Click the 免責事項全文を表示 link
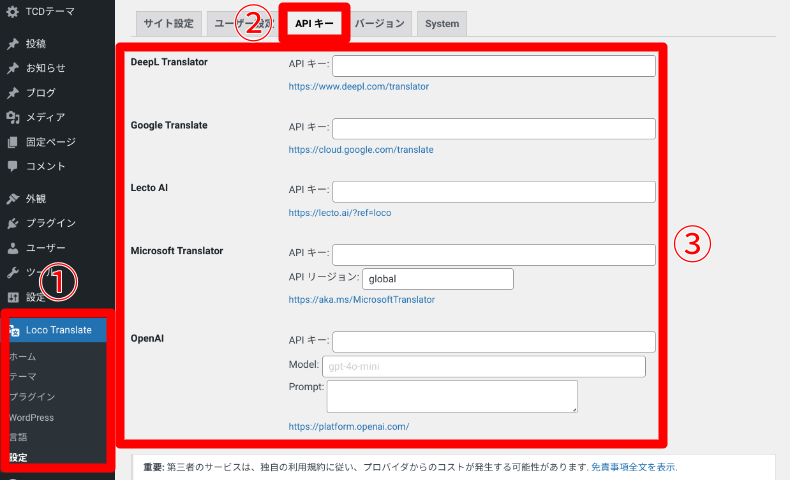Viewport: 790px width, 480px height. click(633, 467)
